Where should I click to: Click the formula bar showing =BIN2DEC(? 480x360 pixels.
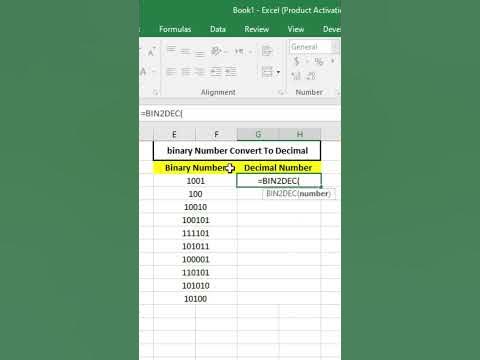pyautogui.click(x=240, y=114)
